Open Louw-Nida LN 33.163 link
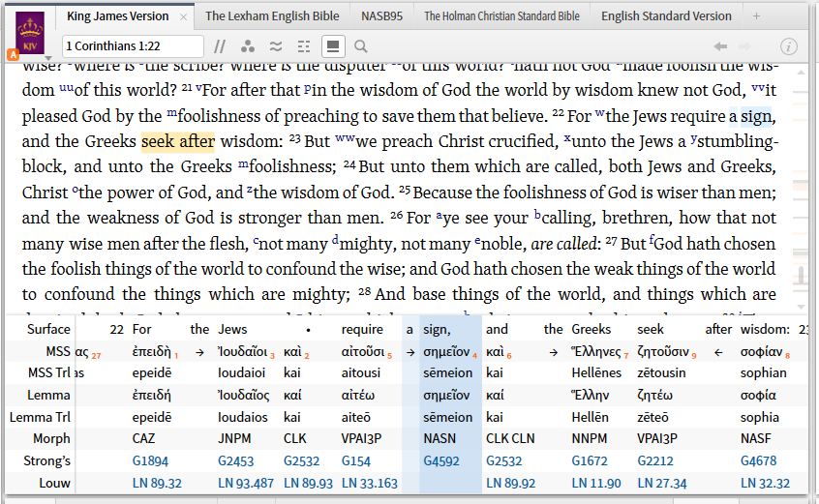The width and height of the screenshot is (819, 504). click(x=369, y=483)
